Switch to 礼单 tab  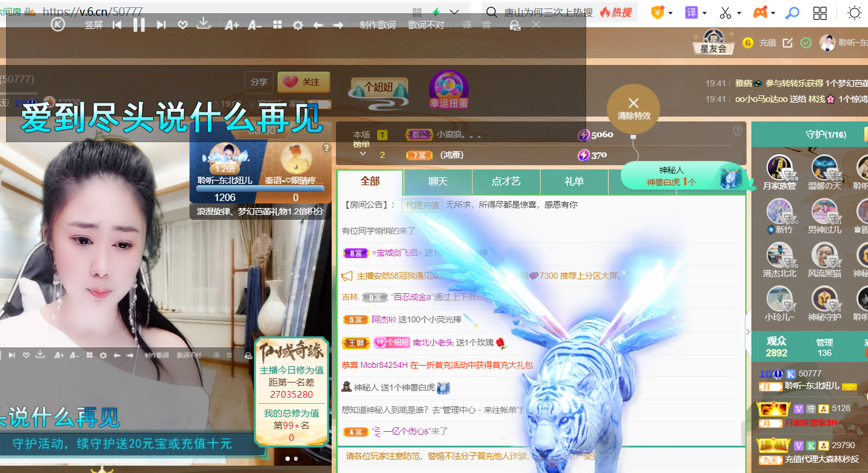click(x=574, y=182)
